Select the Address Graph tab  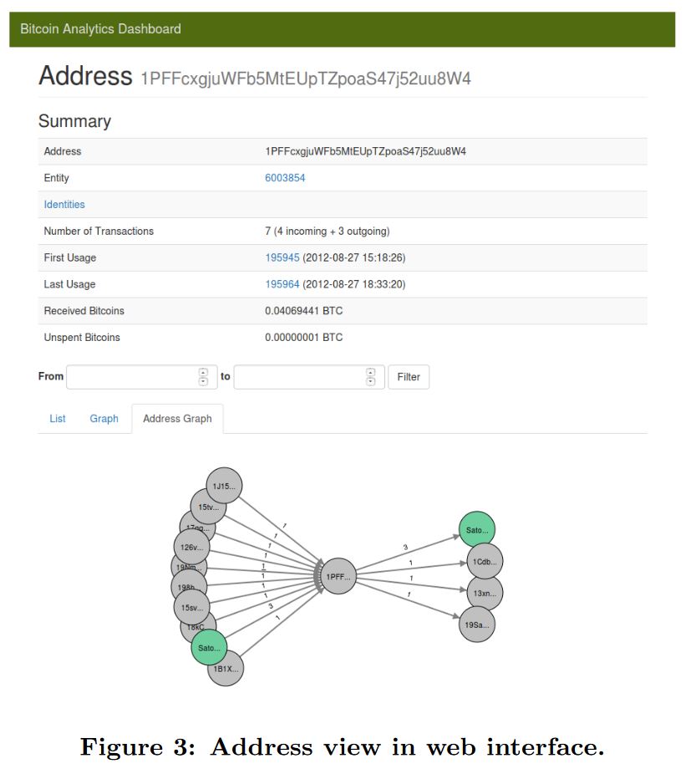[x=177, y=419]
